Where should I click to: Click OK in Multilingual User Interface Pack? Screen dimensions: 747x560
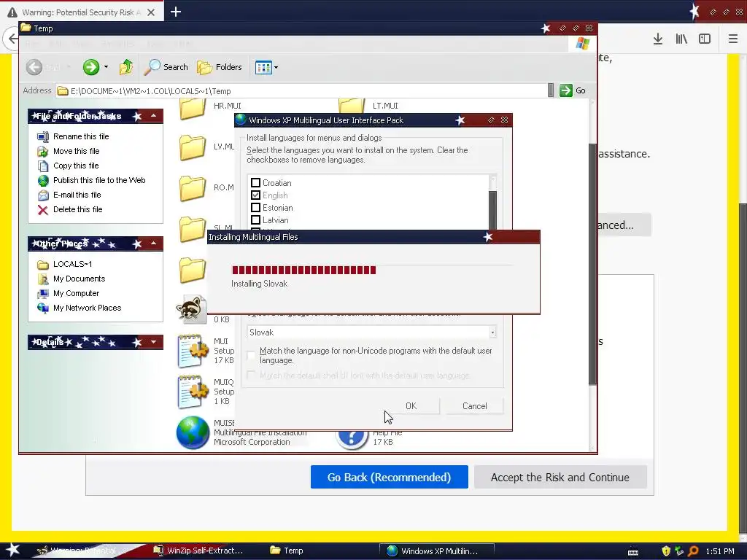point(411,405)
